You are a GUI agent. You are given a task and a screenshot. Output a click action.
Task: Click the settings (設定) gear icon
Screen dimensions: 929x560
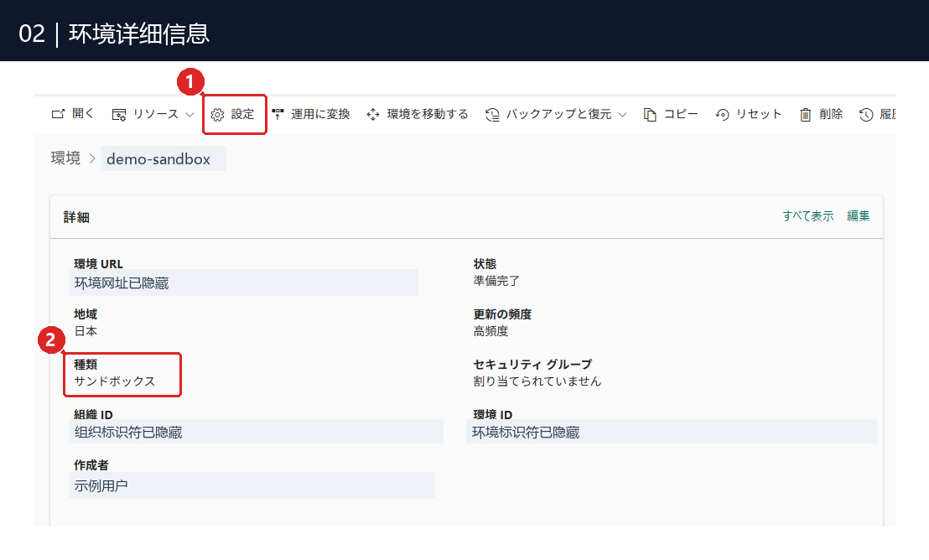[x=217, y=114]
